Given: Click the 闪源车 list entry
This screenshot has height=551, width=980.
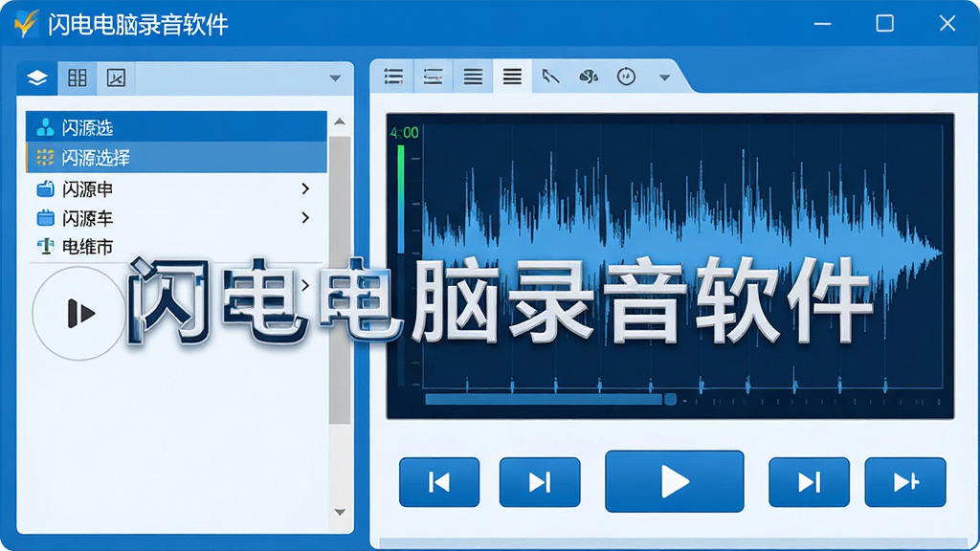Looking at the screenshot, I should [x=176, y=218].
